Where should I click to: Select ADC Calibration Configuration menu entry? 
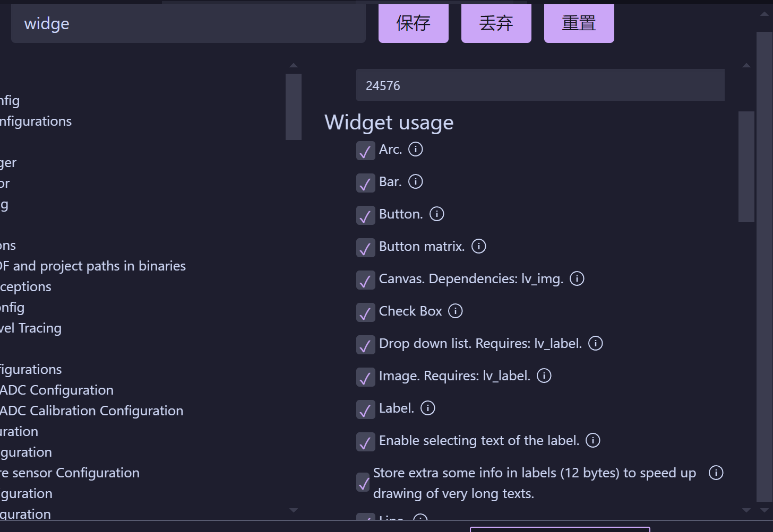click(91, 411)
